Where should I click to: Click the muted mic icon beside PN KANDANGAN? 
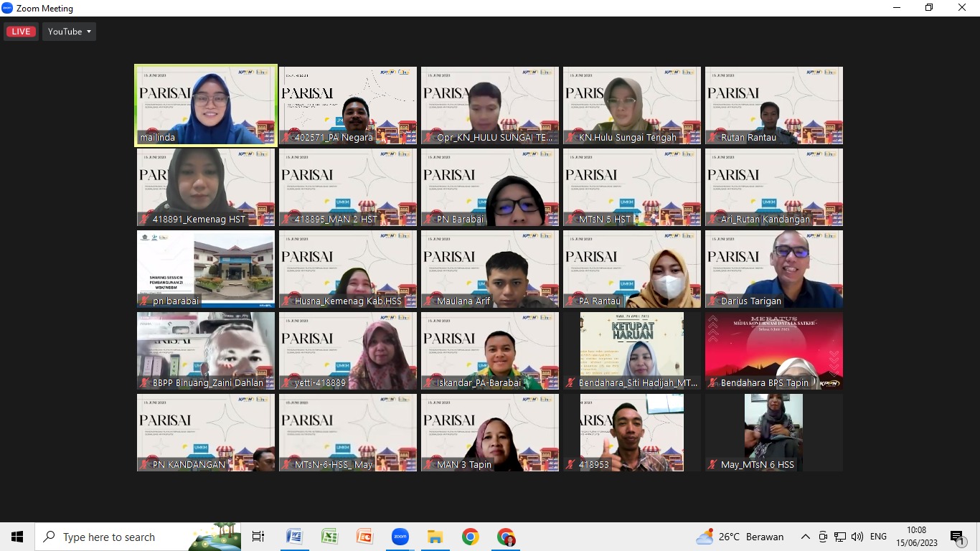coord(145,464)
